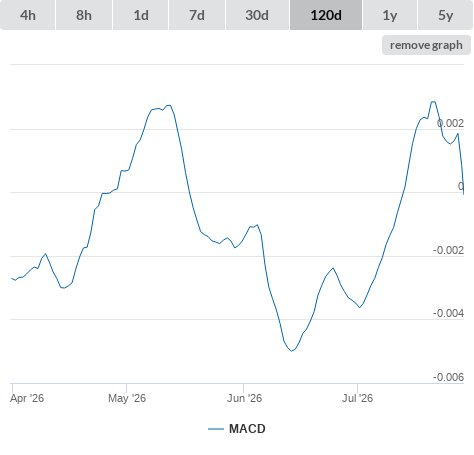Click the 0.002 y-axis label
The image size is (474, 455).
[450, 123]
